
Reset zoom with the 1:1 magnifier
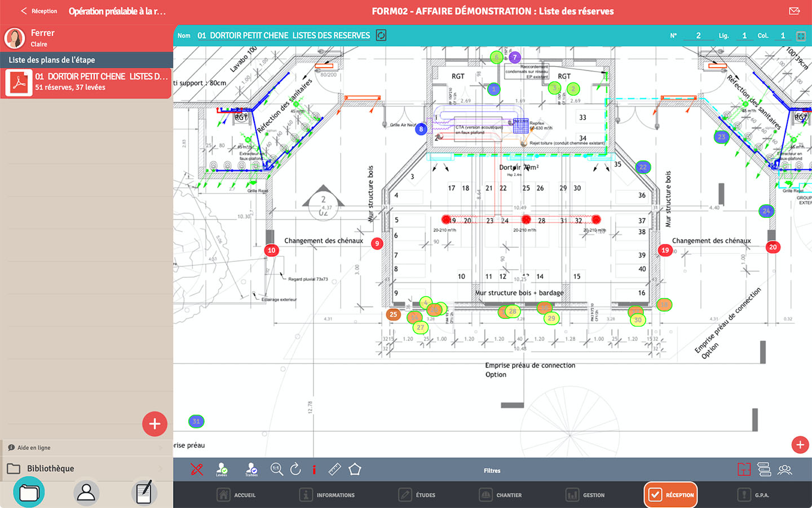click(276, 469)
